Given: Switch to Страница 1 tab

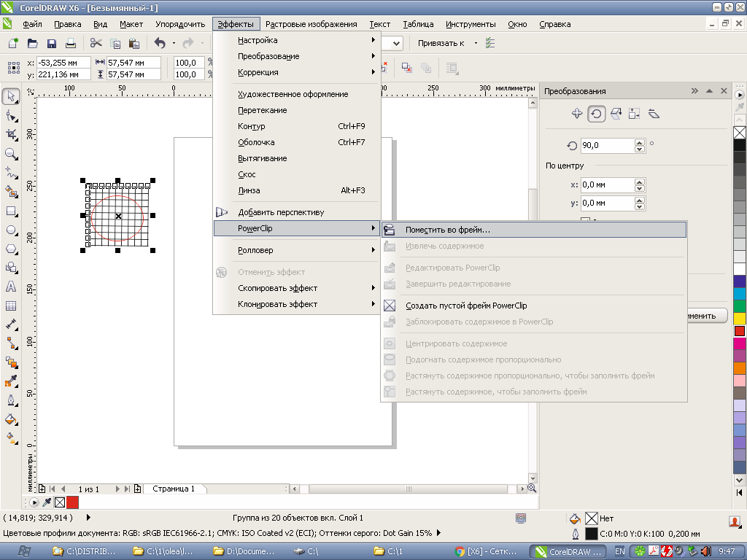Looking at the screenshot, I should (174, 489).
